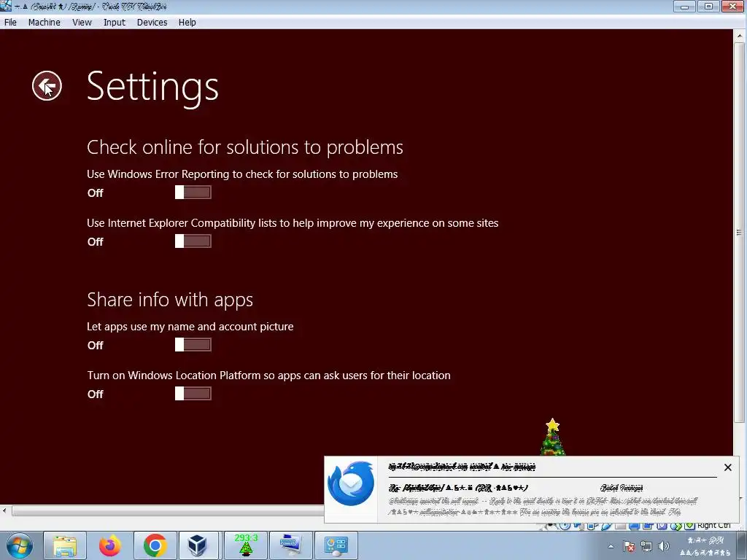Open network status tray icon
Image resolution: width=747 pixels, height=560 pixels.
[646, 546]
